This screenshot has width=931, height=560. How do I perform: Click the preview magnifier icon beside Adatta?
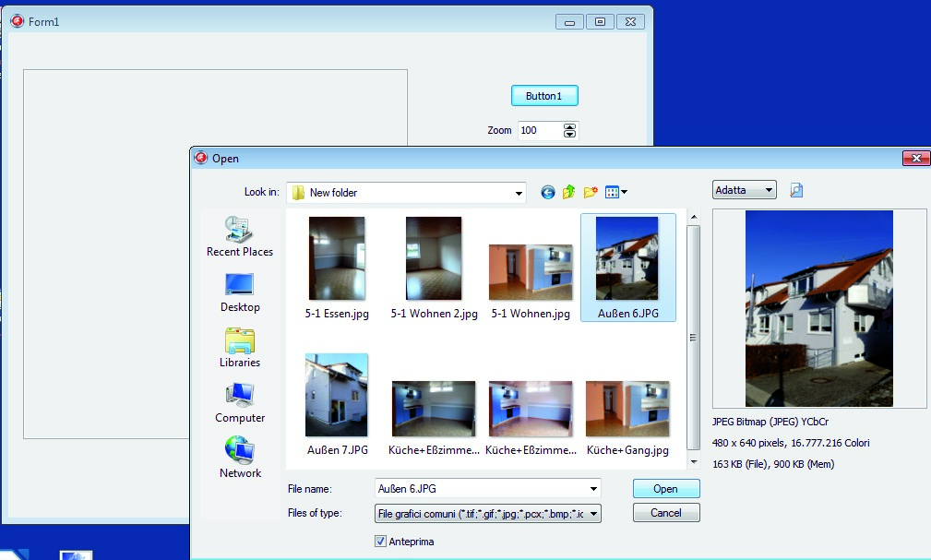(x=796, y=190)
